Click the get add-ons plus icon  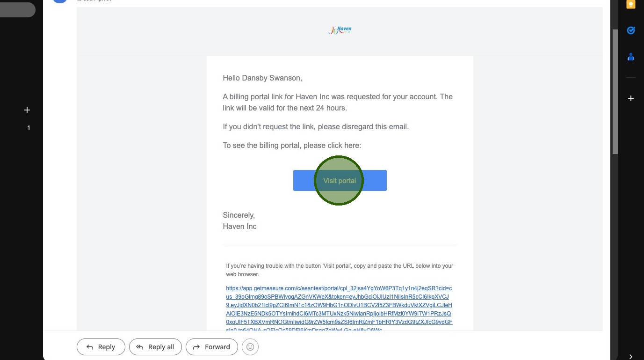tap(631, 98)
